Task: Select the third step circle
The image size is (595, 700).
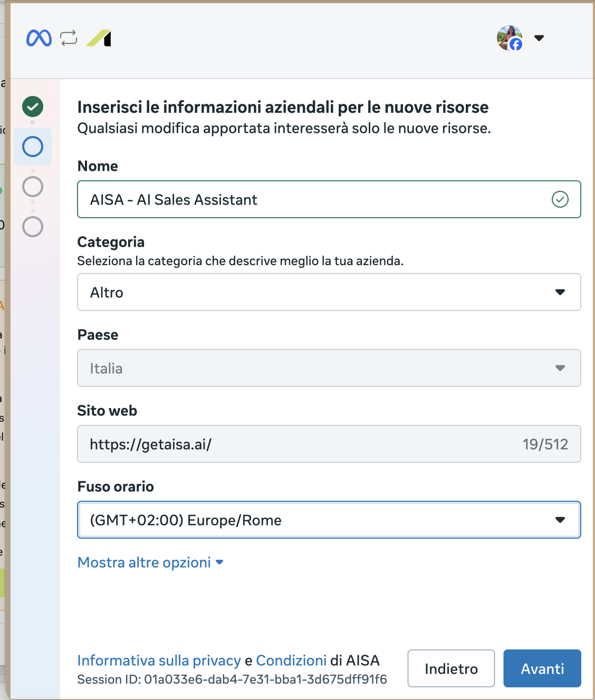Action: point(33,187)
